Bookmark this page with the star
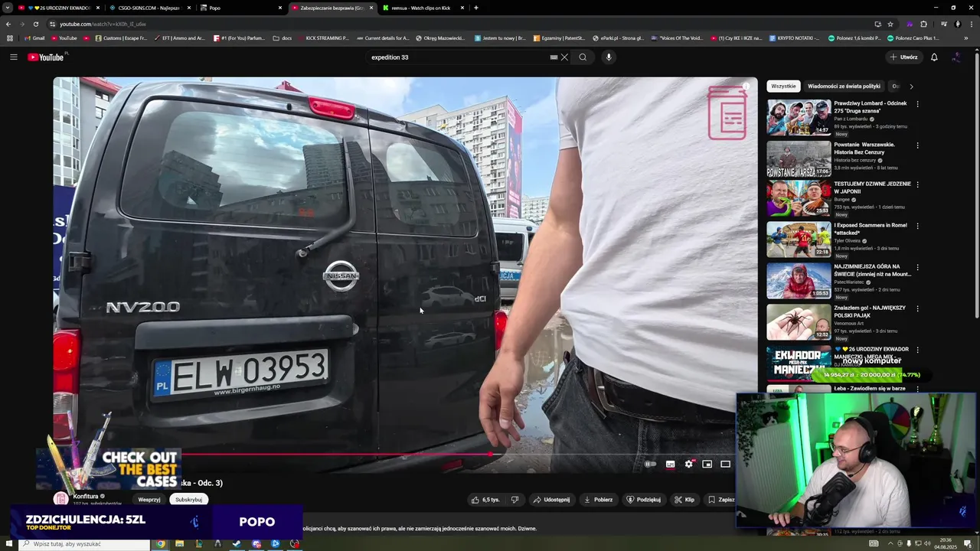The image size is (980, 551). [890, 24]
